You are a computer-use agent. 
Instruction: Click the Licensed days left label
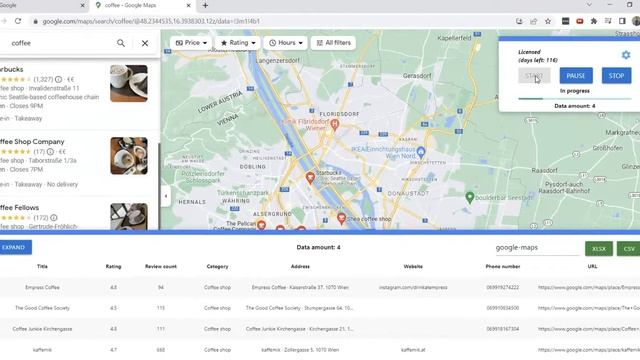coord(538,56)
